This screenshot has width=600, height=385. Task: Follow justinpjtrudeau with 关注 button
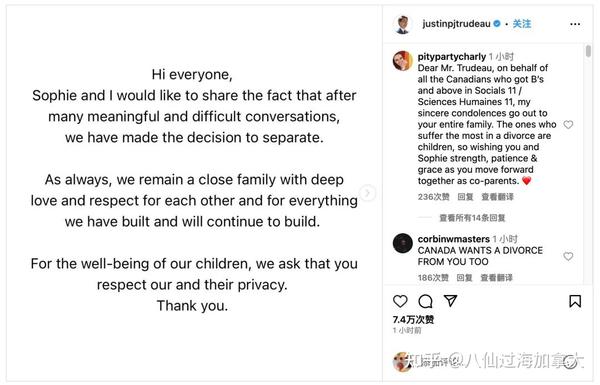coord(522,24)
